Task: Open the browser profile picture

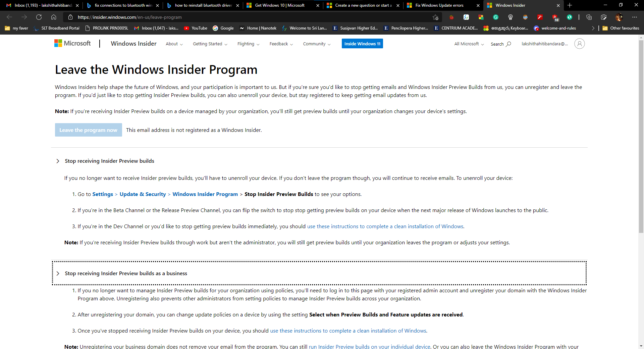Action: (x=619, y=17)
